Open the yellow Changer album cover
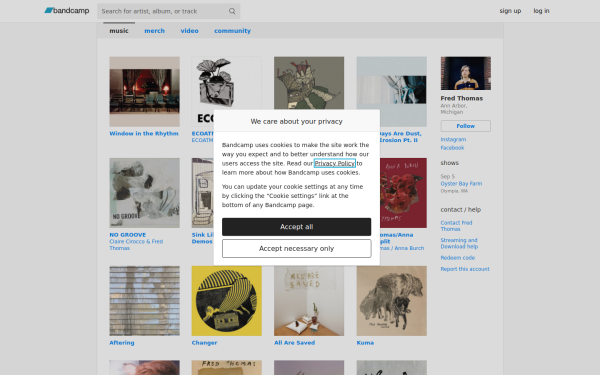The image size is (600, 375). tap(227, 301)
